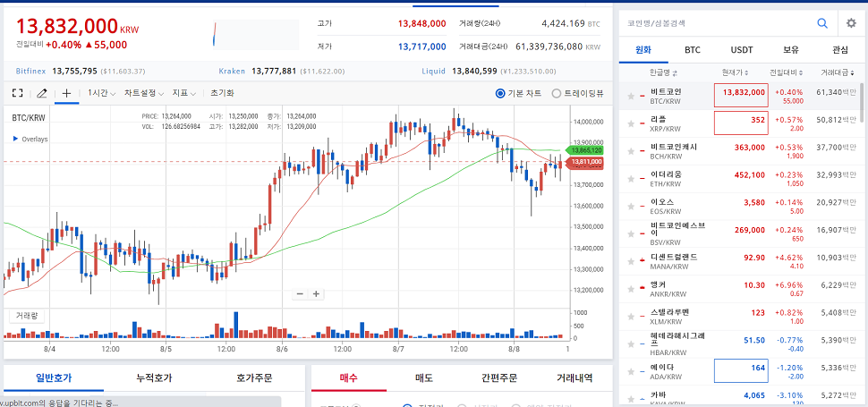Open the 일반호가 tab
This screenshot has height=407, width=868.
pos(54,378)
